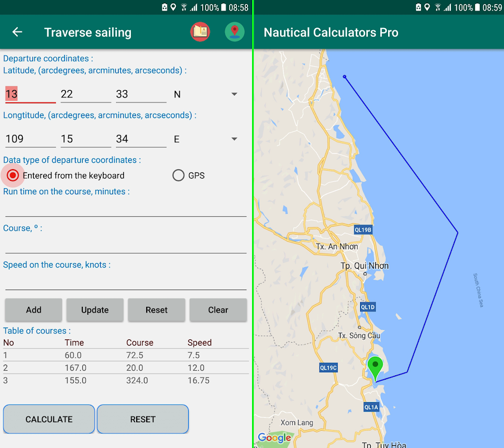This screenshot has width=504, height=448.
Task: Tap Wi-Fi icon in right status bar
Action: point(437,7)
